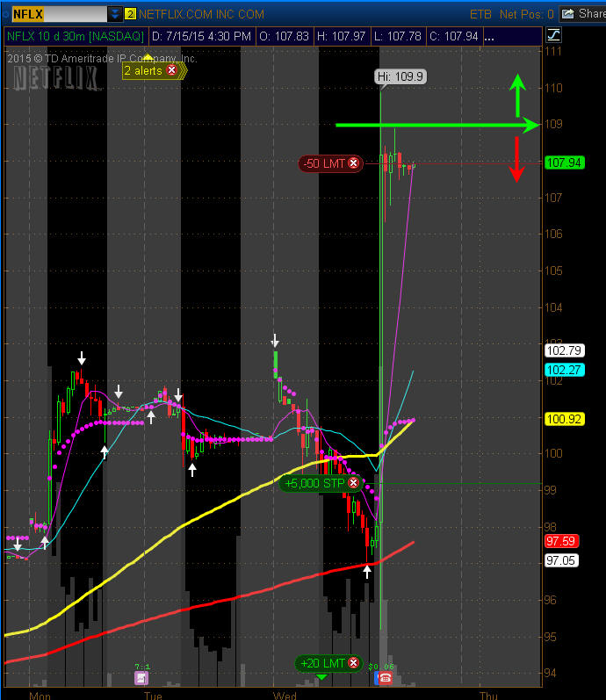Cancel the -50 LMT order with its X
606x700 pixels.
(x=353, y=163)
